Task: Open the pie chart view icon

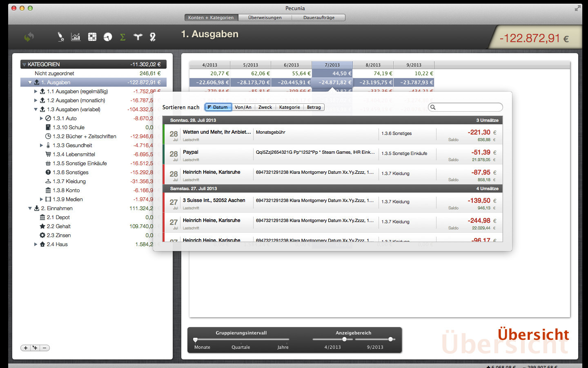Action: point(107,37)
